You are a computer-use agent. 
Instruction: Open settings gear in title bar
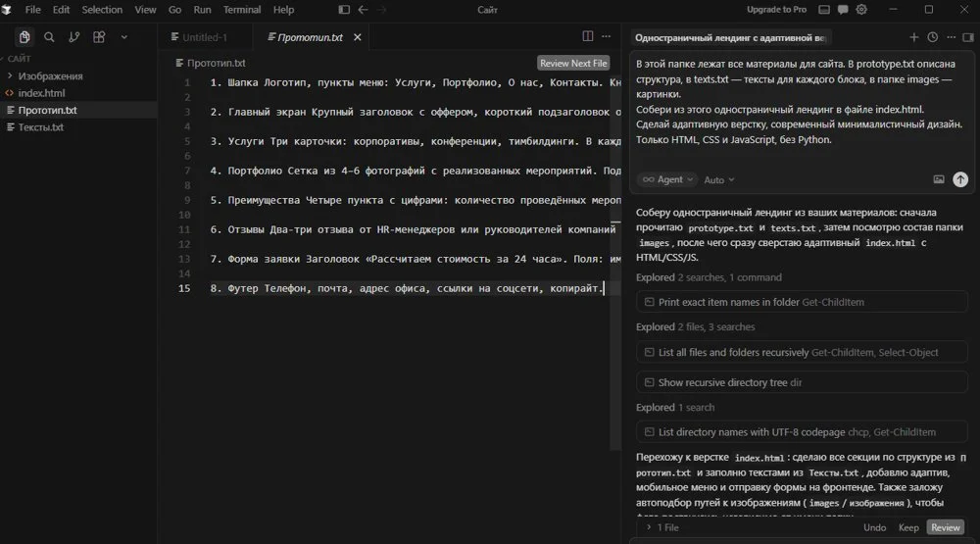(x=861, y=10)
